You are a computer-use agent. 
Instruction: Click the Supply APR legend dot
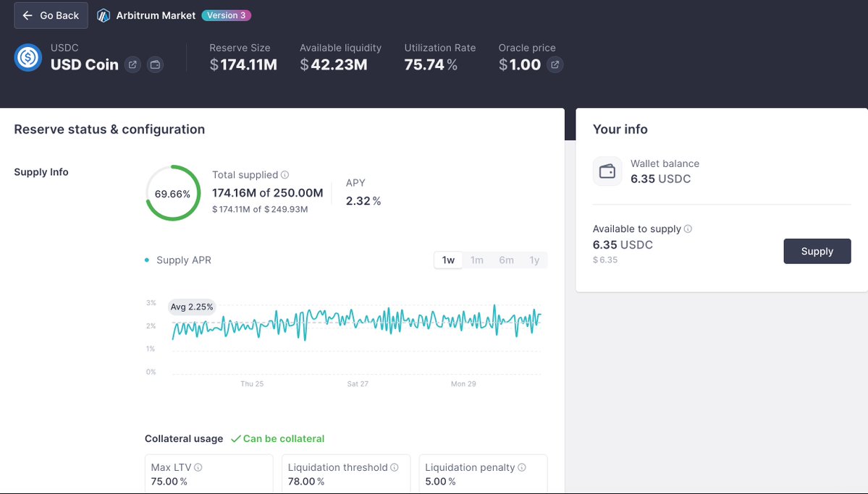coord(147,260)
